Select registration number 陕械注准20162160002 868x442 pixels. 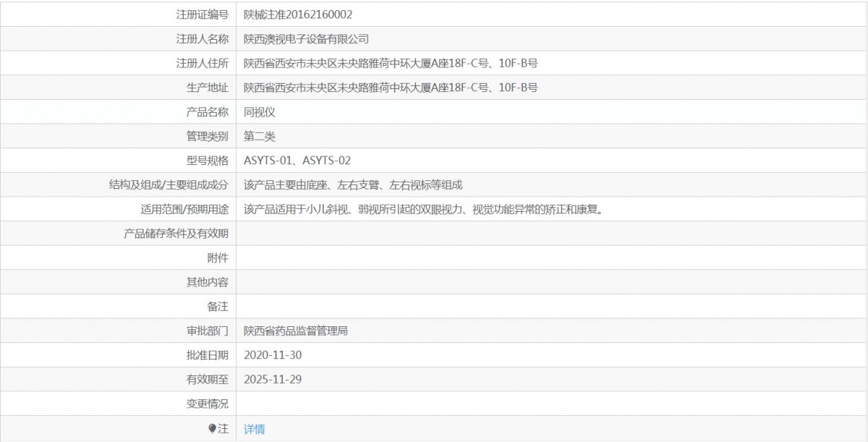click(x=298, y=14)
